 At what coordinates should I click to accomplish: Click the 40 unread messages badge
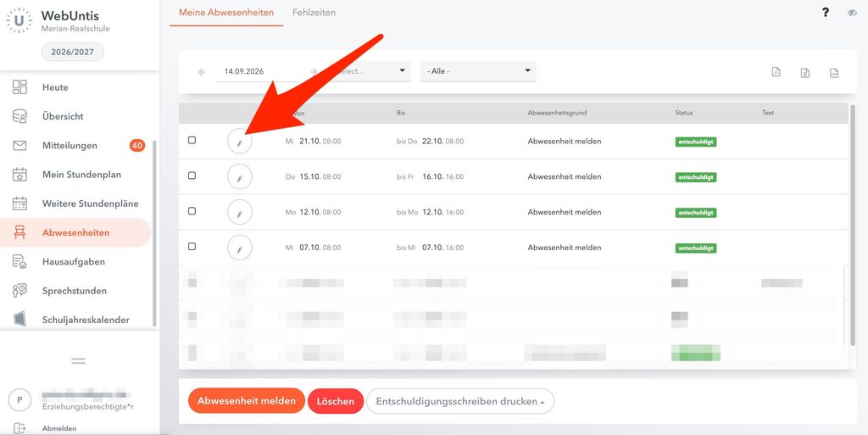(x=137, y=146)
